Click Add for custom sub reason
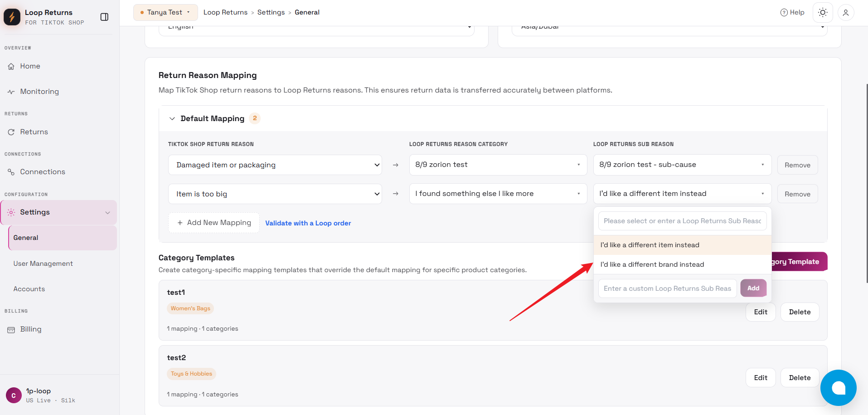Image resolution: width=868 pixels, height=415 pixels. (753, 288)
